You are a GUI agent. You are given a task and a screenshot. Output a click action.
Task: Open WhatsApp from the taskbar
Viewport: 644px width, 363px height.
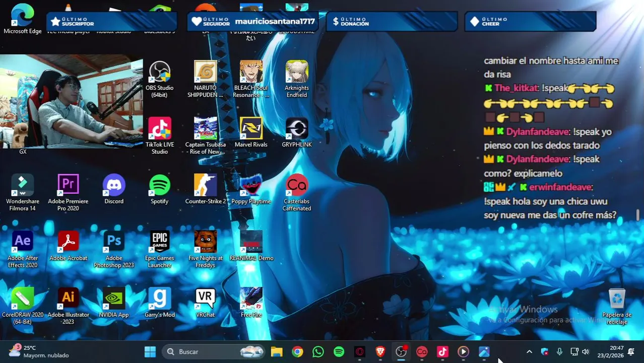[318, 351]
